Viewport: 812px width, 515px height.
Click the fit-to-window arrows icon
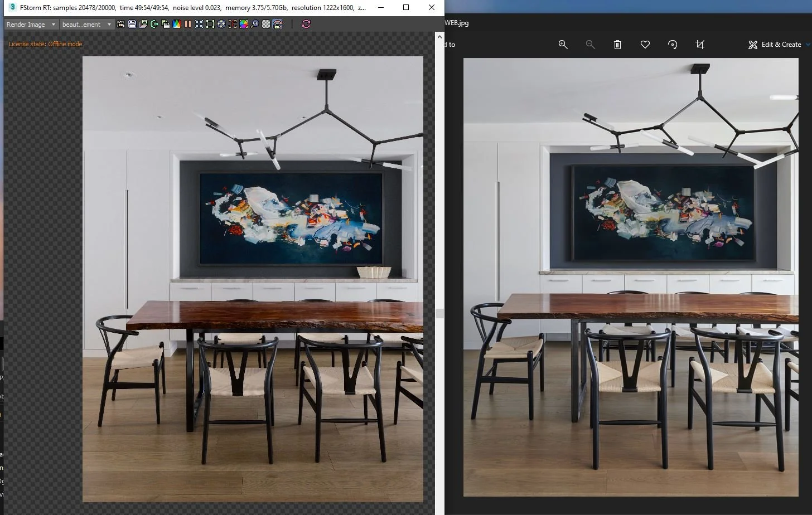pyautogui.click(x=199, y=24)
